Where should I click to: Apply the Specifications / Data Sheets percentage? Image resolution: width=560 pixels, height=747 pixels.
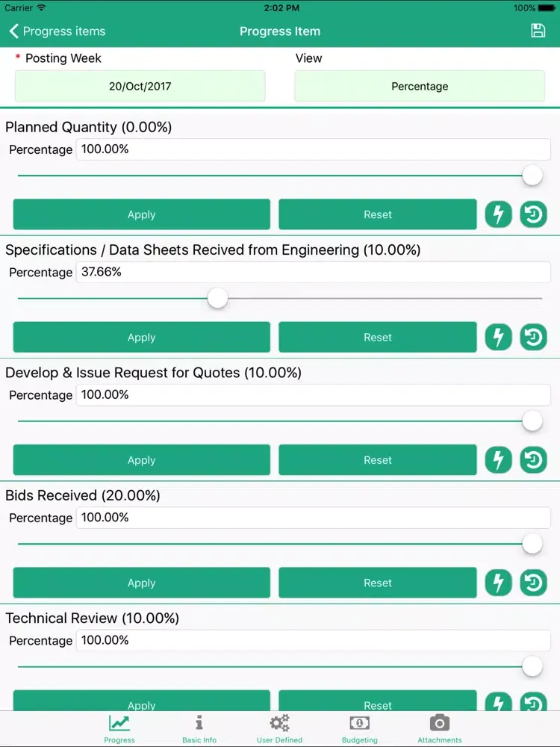(x=141, y=337)
